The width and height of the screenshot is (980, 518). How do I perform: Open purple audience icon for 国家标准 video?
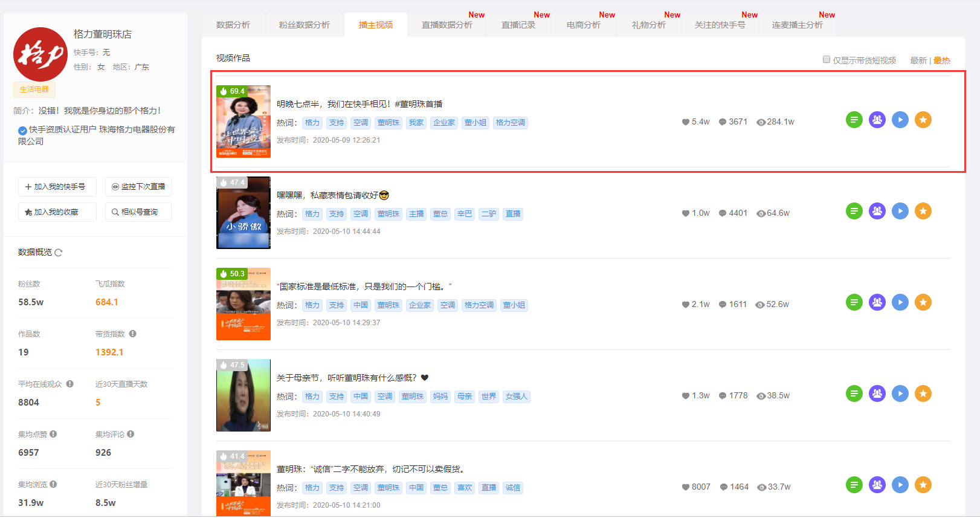point(877,302)
